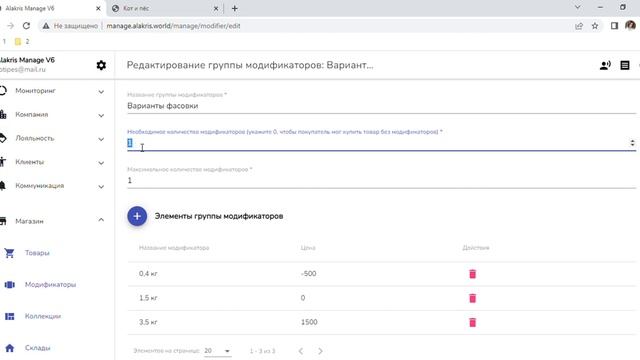This screenshot has width=640, height=360.
Task: Click the -500 price cell
Action: (308, 273)
